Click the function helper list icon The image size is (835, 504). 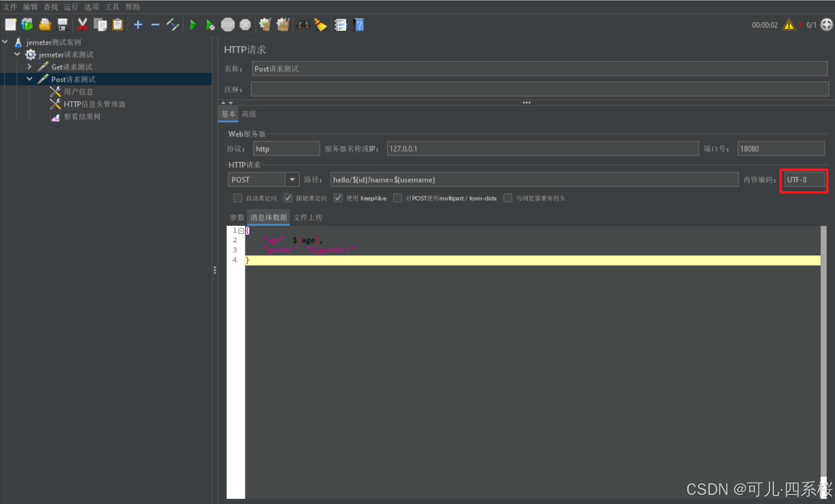[341, 25]
